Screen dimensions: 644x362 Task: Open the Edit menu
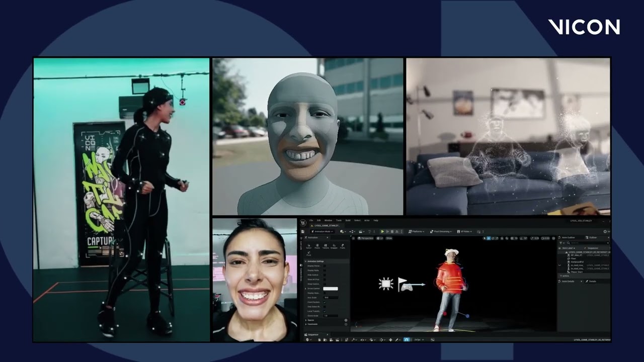tap(318, 220)
